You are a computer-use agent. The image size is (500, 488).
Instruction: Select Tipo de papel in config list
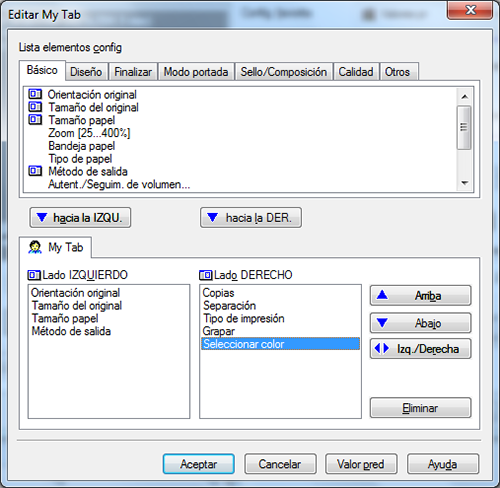click(x=80, y=159)
